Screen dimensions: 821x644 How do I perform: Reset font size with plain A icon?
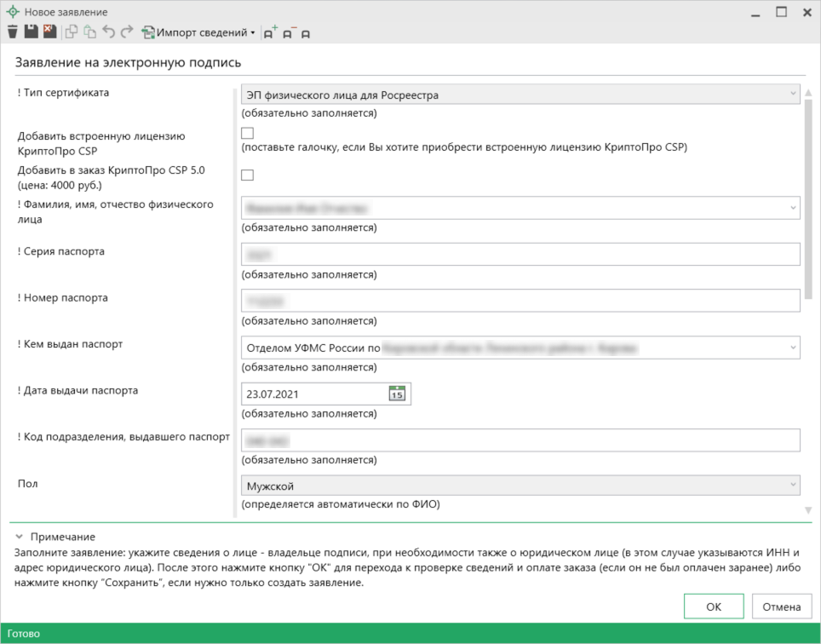306,34
